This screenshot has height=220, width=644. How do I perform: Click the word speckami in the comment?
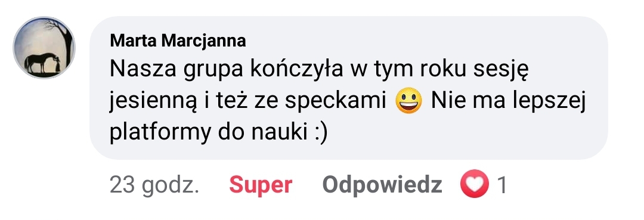tap(336, 102)
